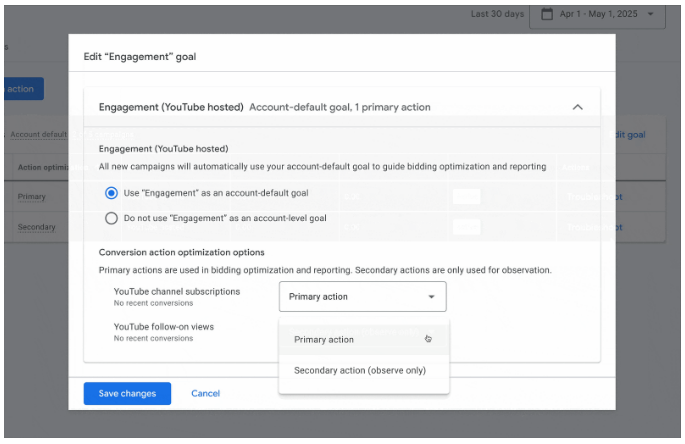Viewport: 685px width, 444px height.
Task: Select 'Use Engagement as an account-default goal' radio
Action: click(x=111, y=193)
